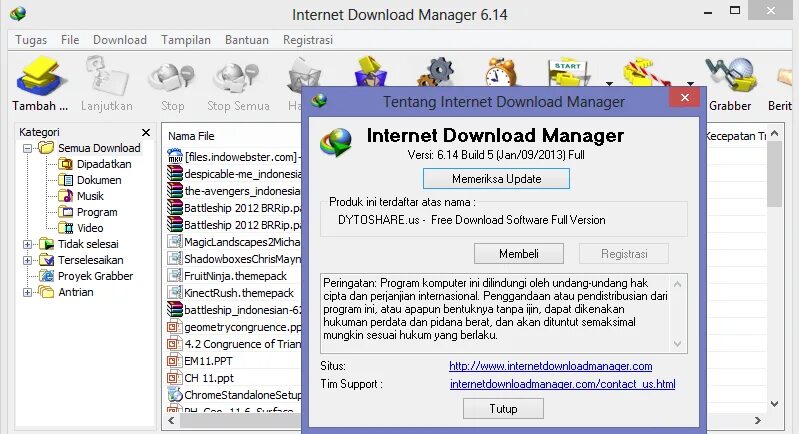Screen dimensions: 799x434
Task: Open the Tampilan menu
Action: [185, 40]
